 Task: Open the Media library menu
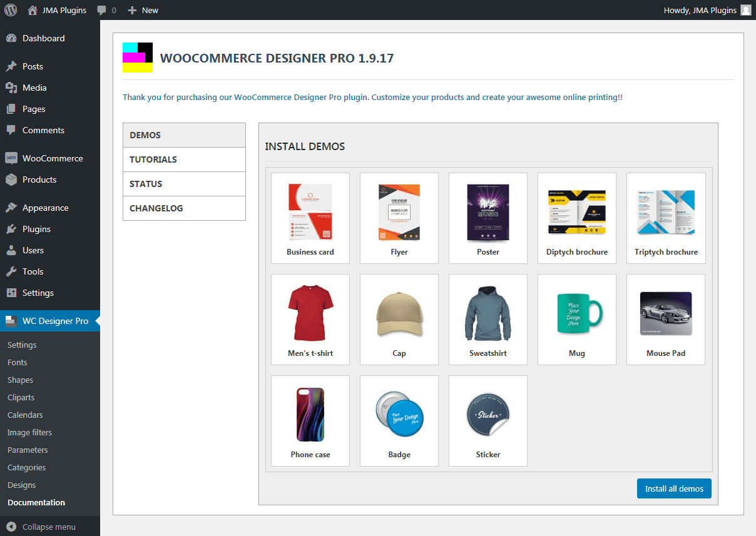50,88
